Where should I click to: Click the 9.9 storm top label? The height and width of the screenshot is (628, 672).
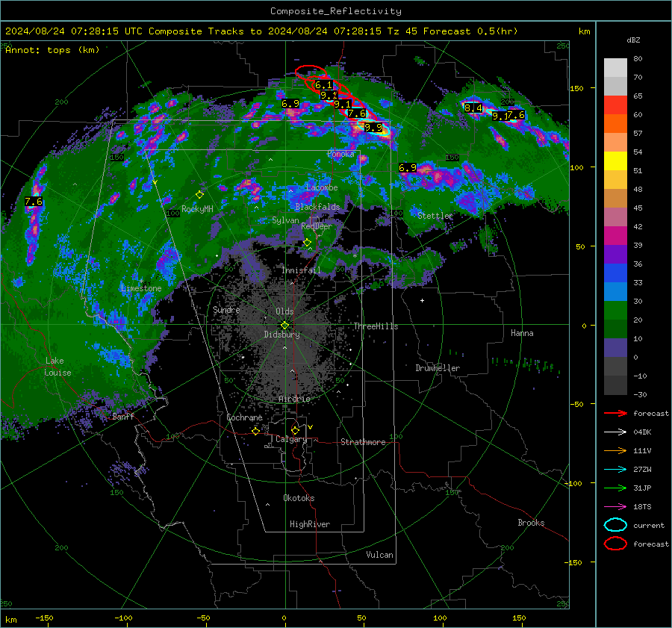coord(373,127)
